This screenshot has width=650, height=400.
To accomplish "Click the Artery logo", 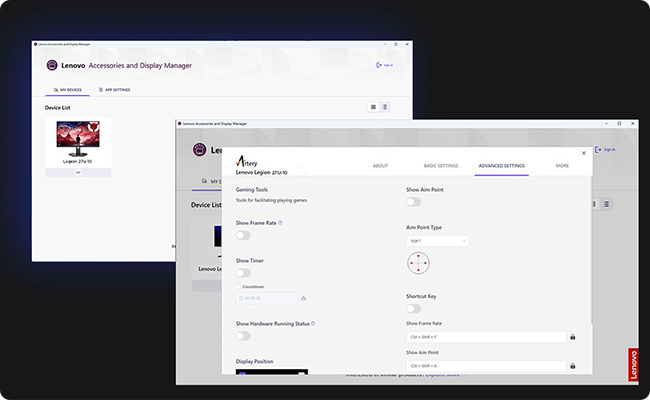I will (247, 162).
